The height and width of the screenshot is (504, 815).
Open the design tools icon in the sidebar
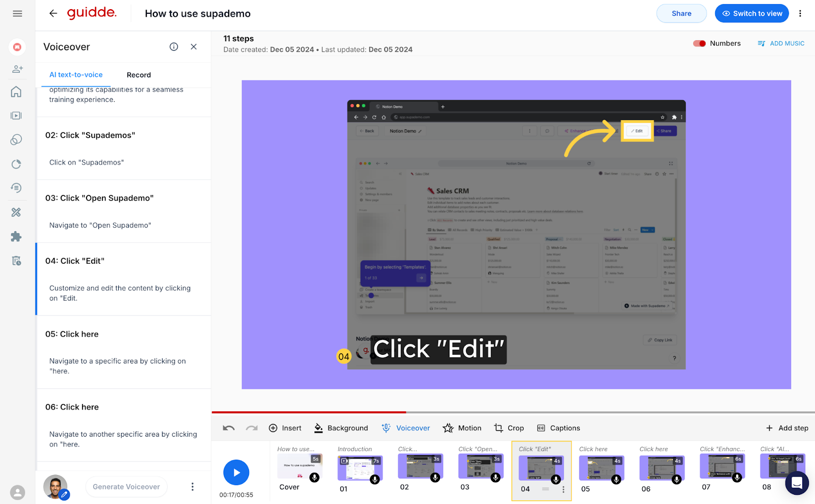pos(16,212)
